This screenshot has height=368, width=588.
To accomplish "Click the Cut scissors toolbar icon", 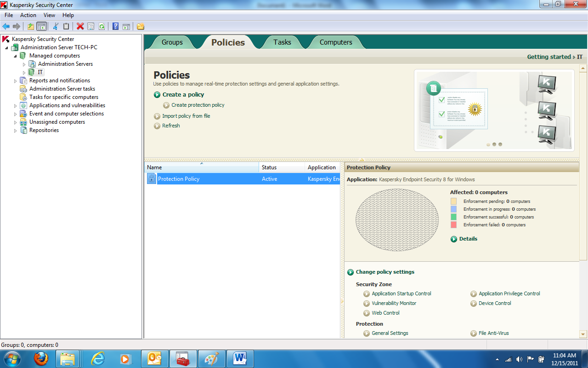I will coord(56,26).
